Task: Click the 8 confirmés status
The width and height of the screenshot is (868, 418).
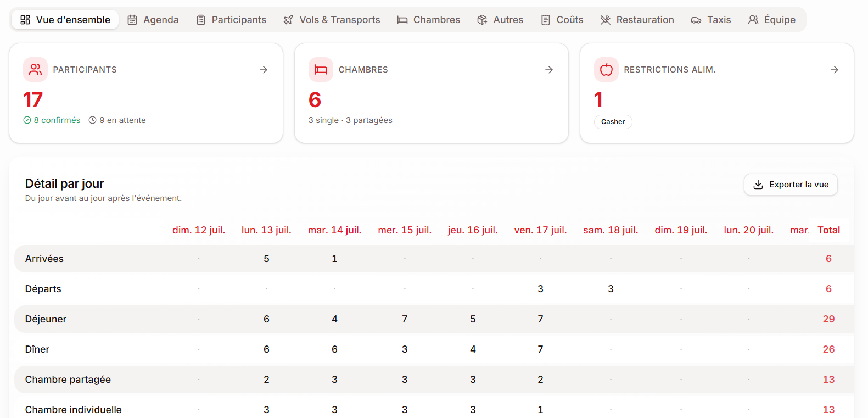Action: tap(52, 120)
